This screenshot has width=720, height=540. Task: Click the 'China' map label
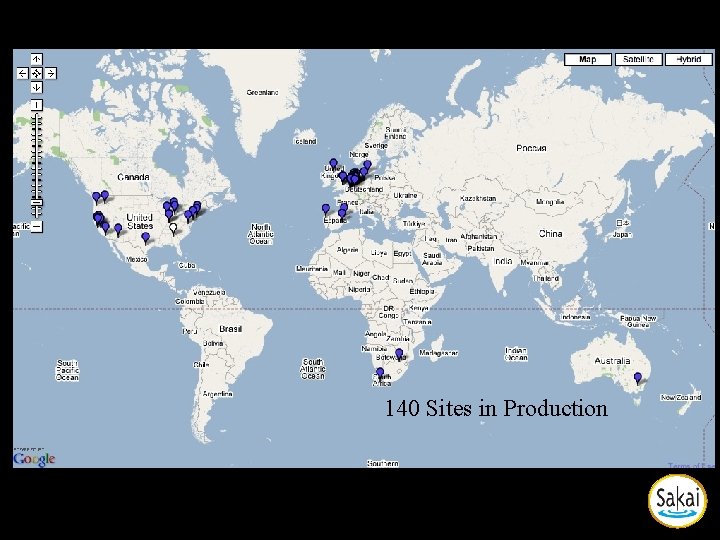[x=551, y=234]
